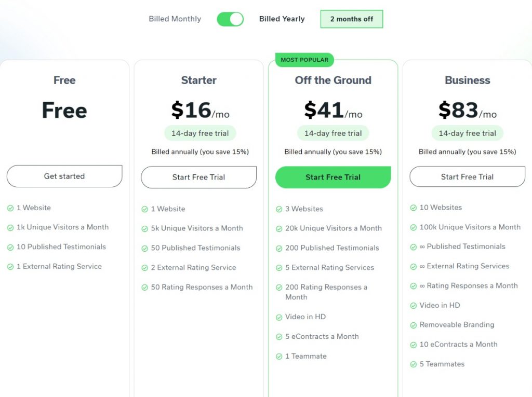Click check icon next to Business Video in HD

[x=413, y=306]
